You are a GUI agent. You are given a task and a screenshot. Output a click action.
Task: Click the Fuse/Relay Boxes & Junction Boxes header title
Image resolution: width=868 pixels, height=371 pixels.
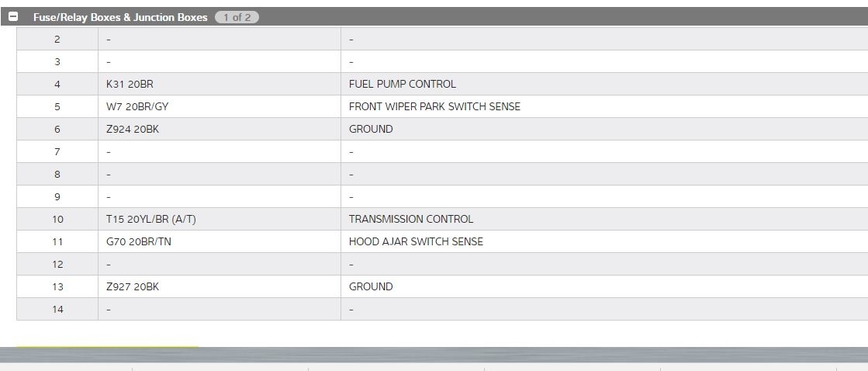point(120,17)
